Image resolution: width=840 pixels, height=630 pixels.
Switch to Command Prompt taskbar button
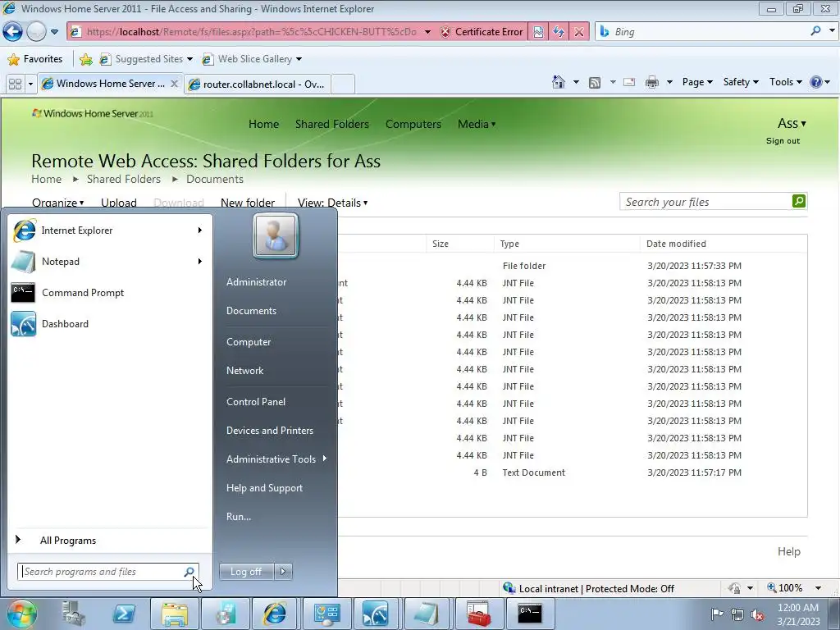pos(529,614)
